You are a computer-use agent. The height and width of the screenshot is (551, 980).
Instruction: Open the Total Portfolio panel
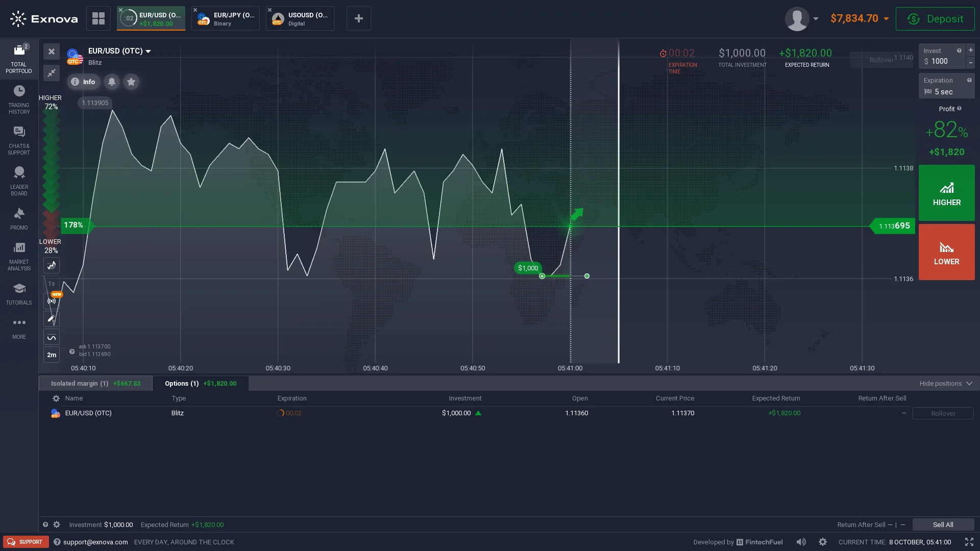(x=19, y=59)
